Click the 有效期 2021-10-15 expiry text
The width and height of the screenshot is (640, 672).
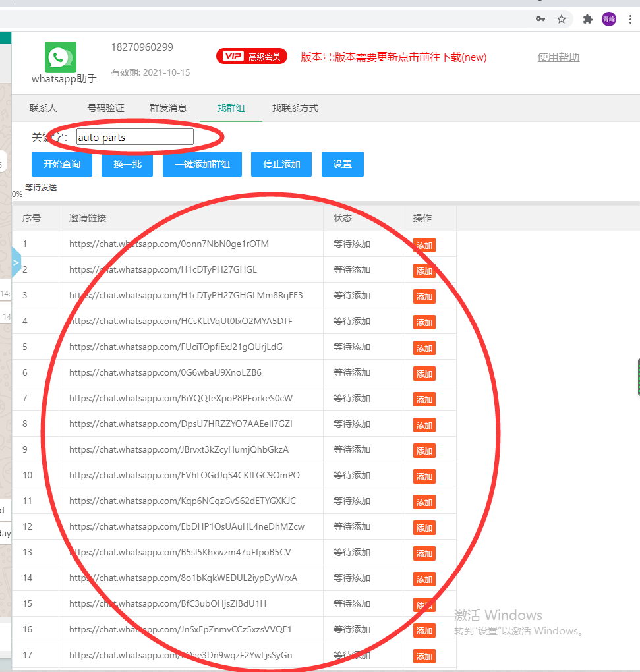pyautogui.click(x=150, y=72)
